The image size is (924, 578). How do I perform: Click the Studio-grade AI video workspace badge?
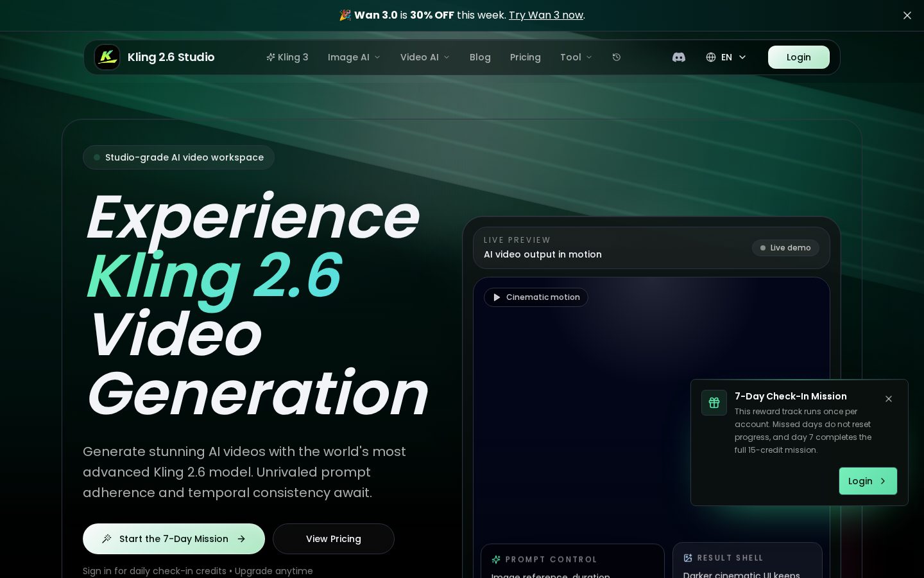pyautogui.click(x=178, y=157)
